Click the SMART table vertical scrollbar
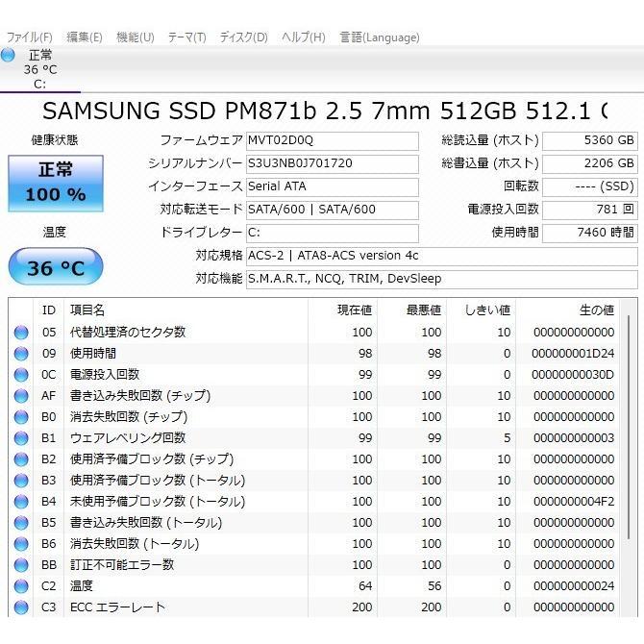Viewport: 644px width, 644px height. pyautogui.click(x=629, y=427)
